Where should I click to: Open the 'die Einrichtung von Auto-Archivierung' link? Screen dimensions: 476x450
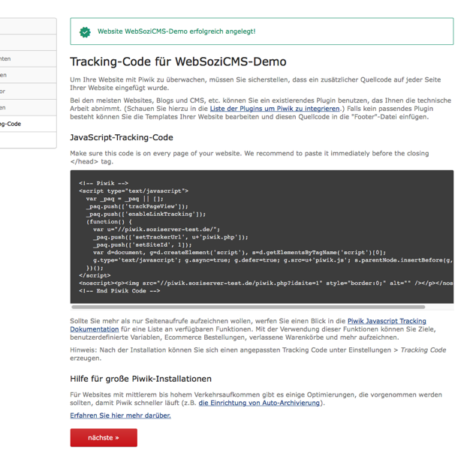259,403
